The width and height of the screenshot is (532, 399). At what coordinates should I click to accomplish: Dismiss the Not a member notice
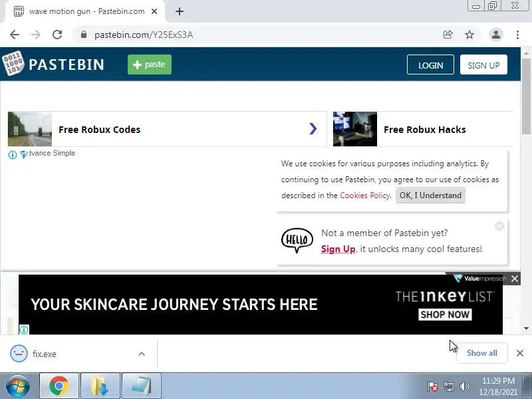[x=499, y=226]
